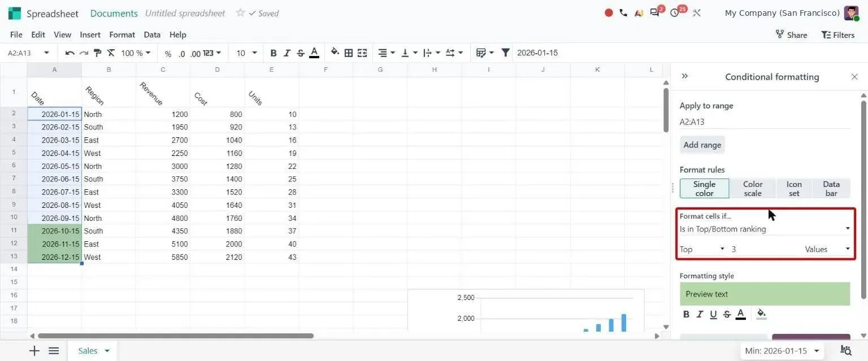
Task: Open the AI assistant icon
Action: click(639, 12)
